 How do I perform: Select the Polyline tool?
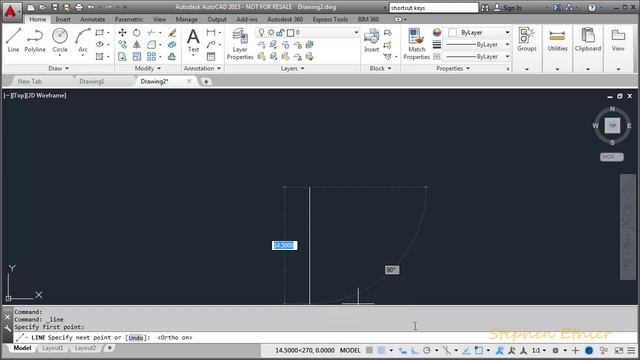[35, 40]
